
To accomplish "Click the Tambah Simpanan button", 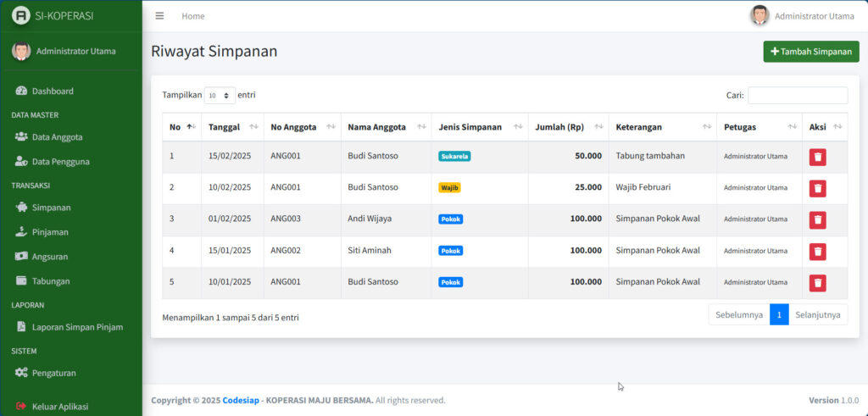I will [810, 52].
